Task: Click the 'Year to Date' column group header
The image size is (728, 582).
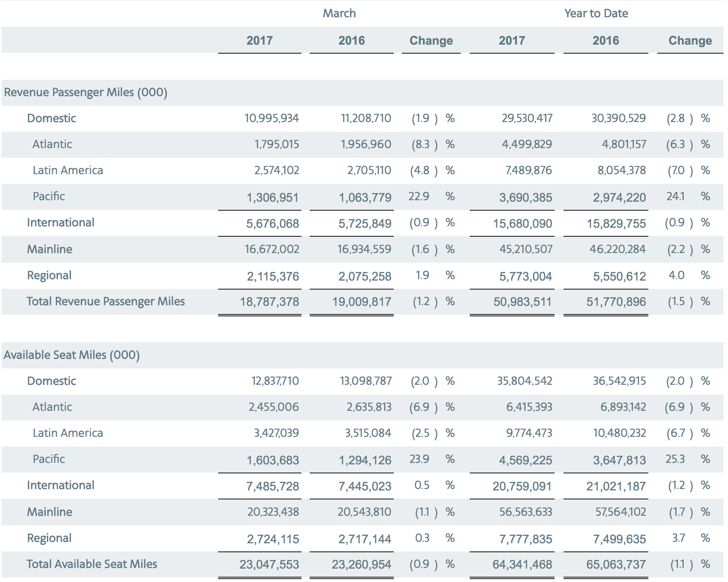Action: [x=596, y=13]
